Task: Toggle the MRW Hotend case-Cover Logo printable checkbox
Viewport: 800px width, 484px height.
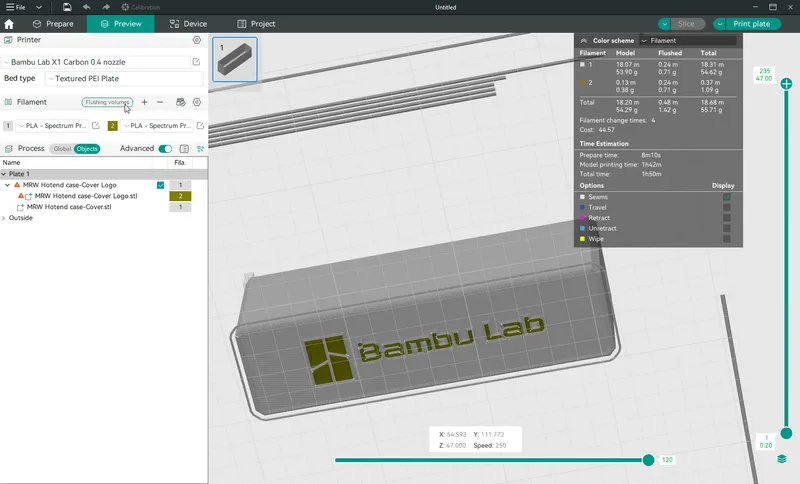Action: point(160,185)
